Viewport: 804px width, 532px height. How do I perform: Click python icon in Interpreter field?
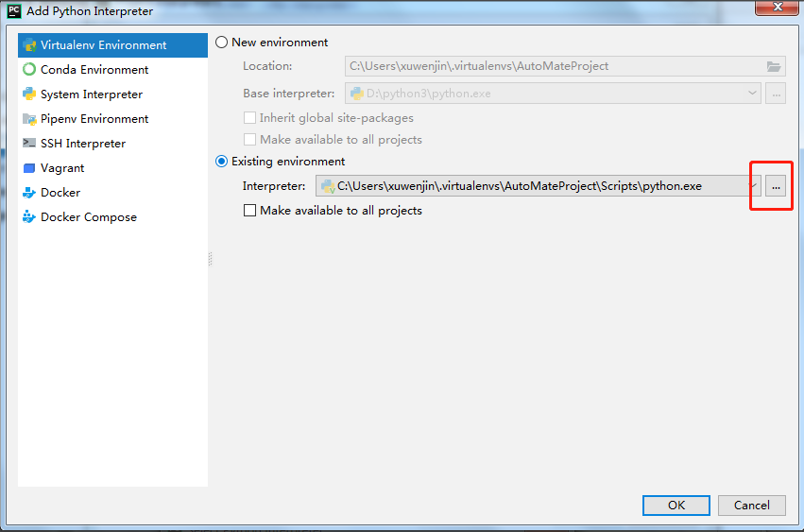(328, 186)
